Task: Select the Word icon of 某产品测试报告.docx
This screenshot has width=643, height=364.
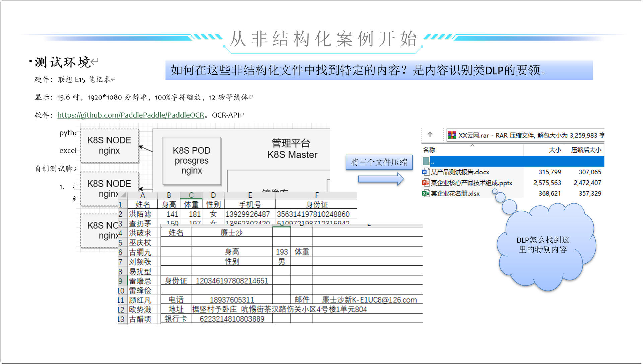Action: coord(426,172)
